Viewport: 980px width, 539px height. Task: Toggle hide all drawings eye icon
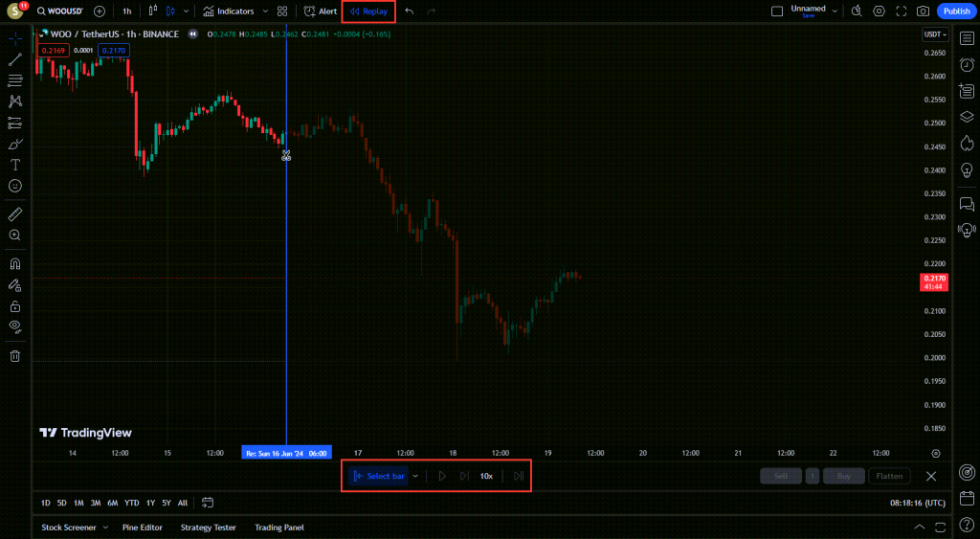15,326
